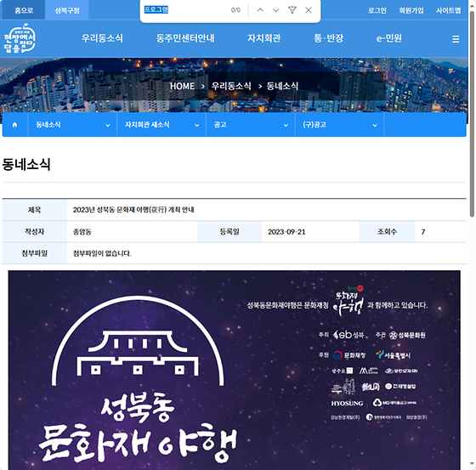476x470 pixels.
Task: Click the 회원가입 link
Action: [411, 11]
